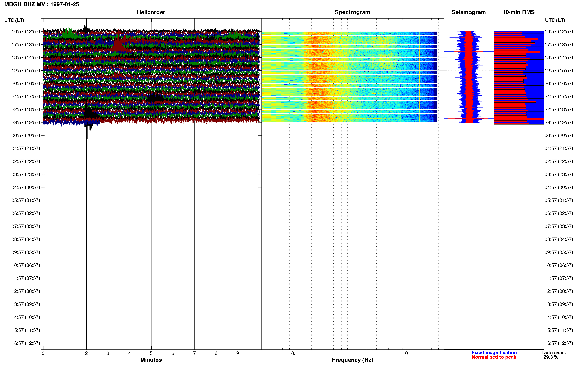The height and width of the screenshot is (368, 588).
Task: Select the Seismogram panel title
Action: pos(468,12)
